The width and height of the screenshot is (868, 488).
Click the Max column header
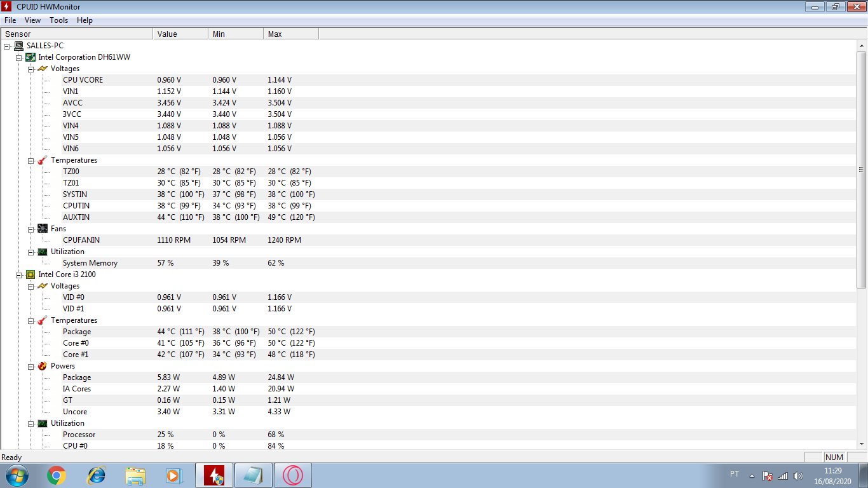[291, 34]
